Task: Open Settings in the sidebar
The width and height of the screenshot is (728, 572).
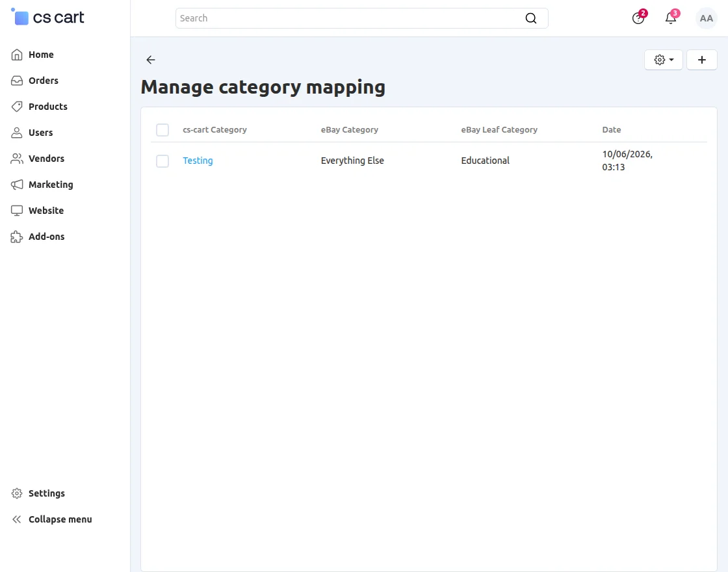Action: pos(46,493)
